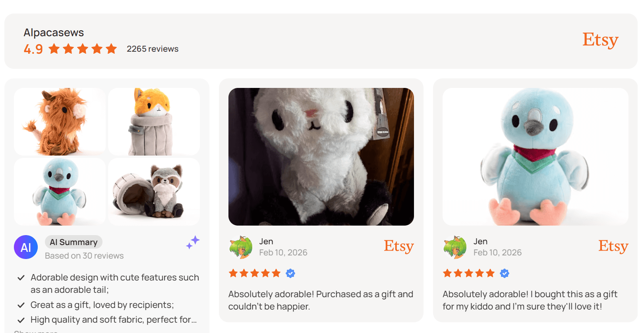Click the five-star row on the pigeon review
644x333 pixels.
click(x=469, y=273)
